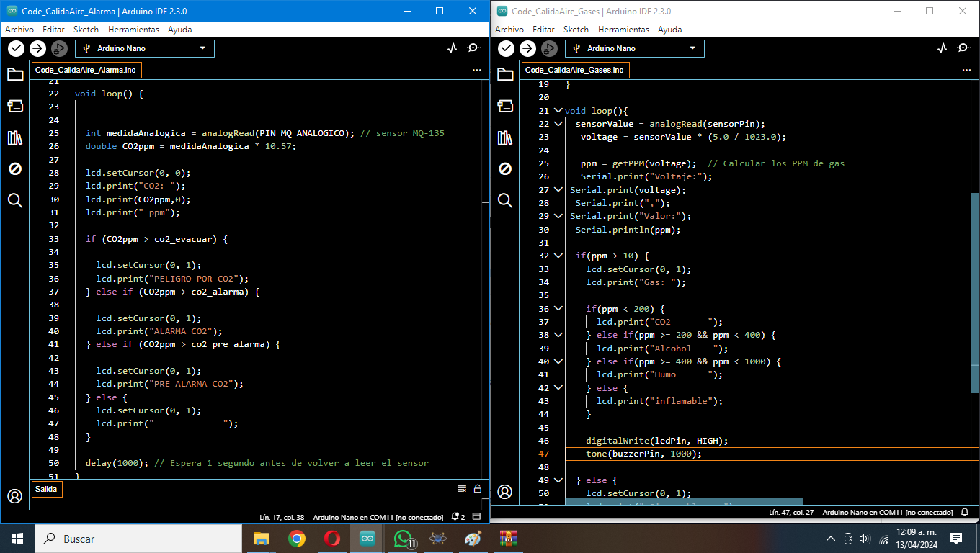Toggle output scroll lock in Salida panel
Image resolution: width=980 pixels, height=553 pixels.
[x=477, y=489]
